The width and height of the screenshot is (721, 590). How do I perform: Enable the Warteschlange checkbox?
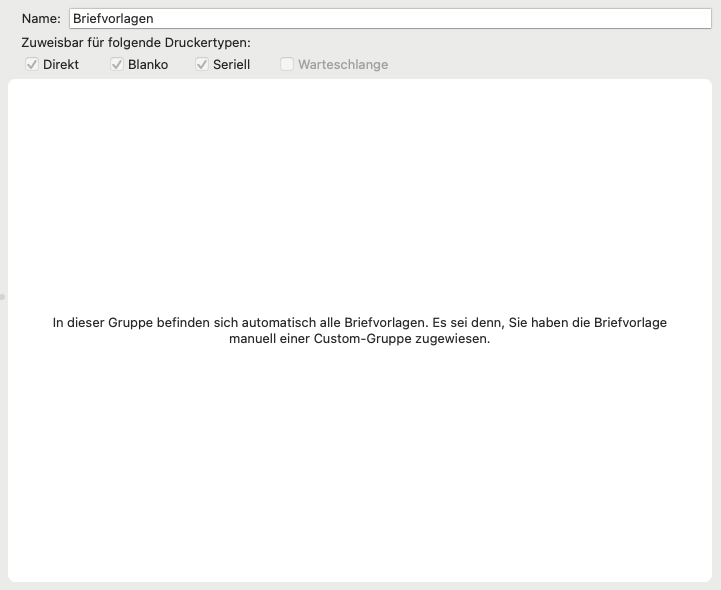[x=287, y=64]
